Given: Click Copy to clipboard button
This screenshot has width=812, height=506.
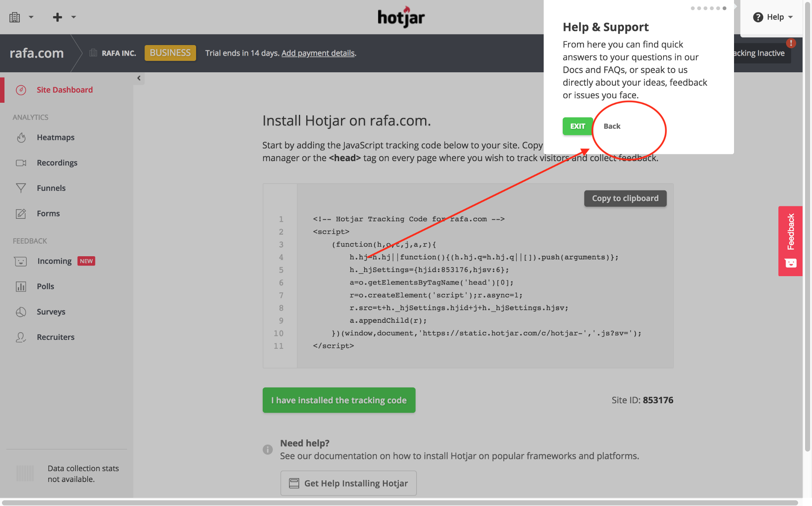Looking at the screenshot, I should [x=625, y=197].
